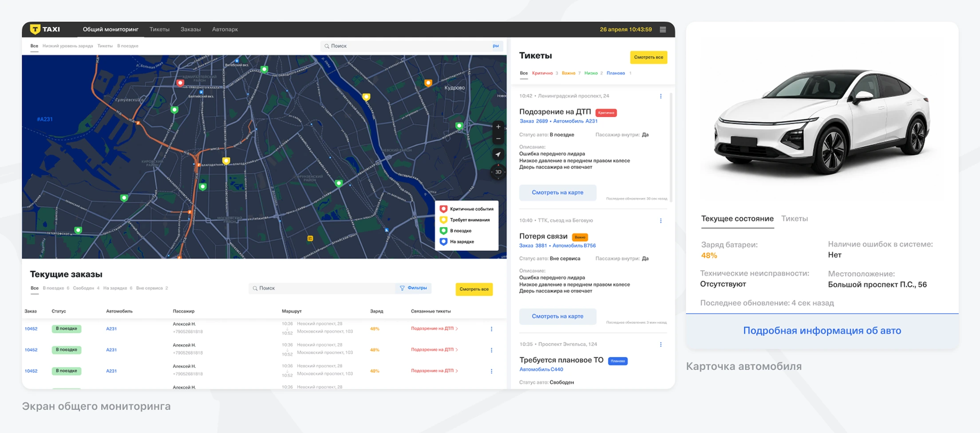Click the magnifier icon in the map search
Viewport: 980px width, 433px height.
click(x=327, y=46)
